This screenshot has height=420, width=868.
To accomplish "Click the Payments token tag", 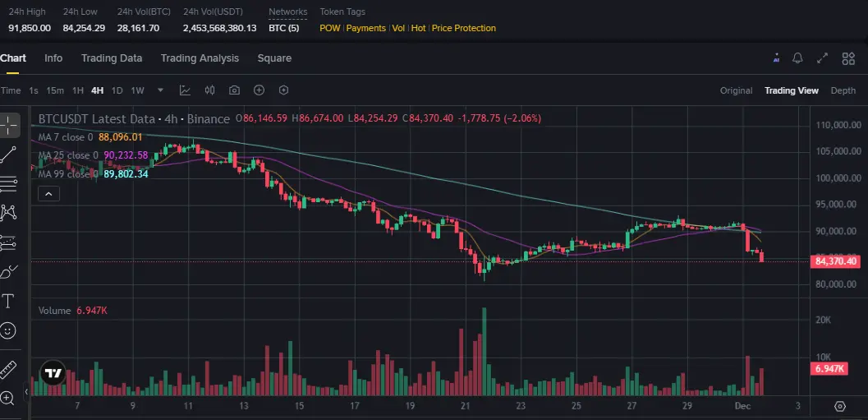I will click(366, 28).
